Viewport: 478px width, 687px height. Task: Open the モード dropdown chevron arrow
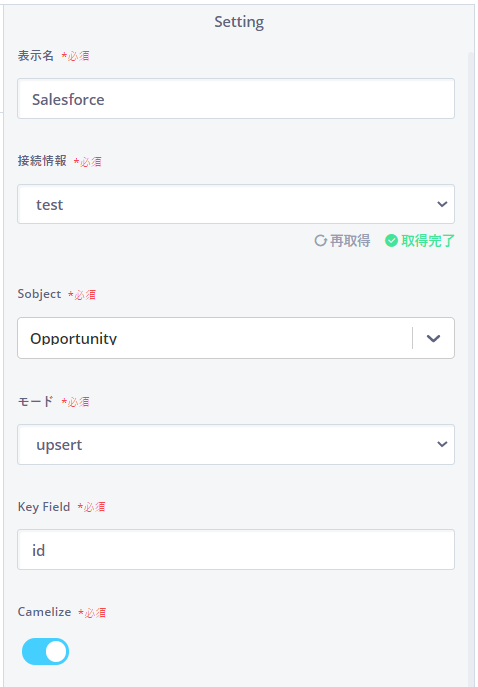coord(442,444)
